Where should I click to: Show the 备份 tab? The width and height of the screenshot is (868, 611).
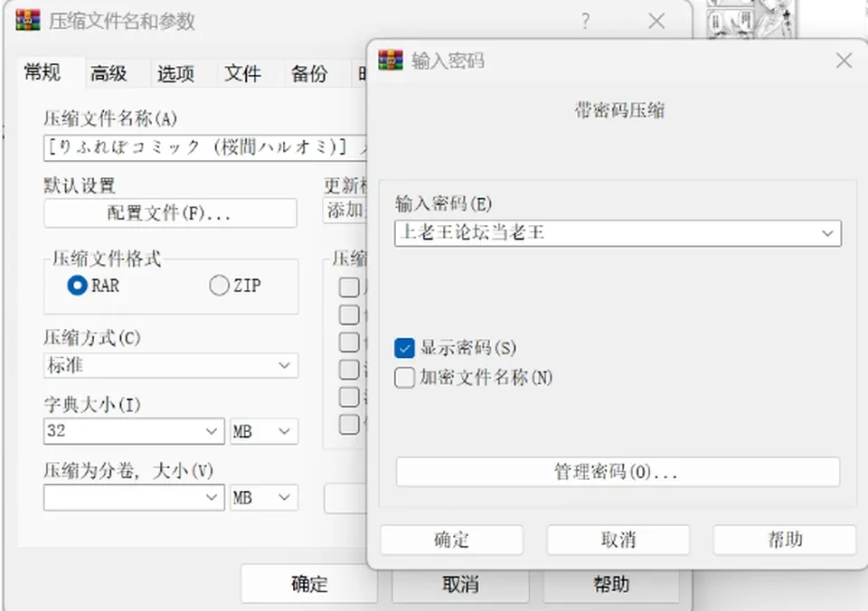tap(309, 73)
